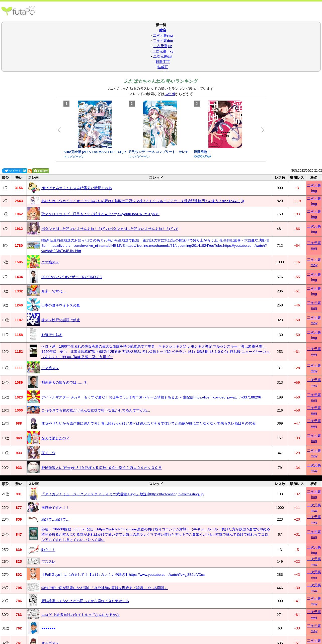Open the orange RSS feed icon
Image resolution: width=322 pixels, height=644 pixels.
30,171
